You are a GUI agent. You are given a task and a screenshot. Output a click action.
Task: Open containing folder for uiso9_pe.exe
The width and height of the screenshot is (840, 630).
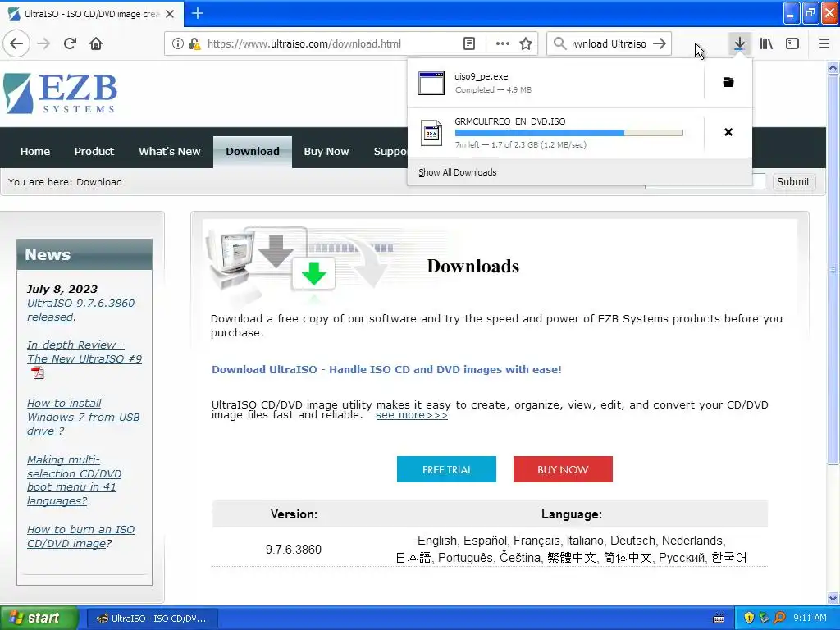[x=728, y=82]
